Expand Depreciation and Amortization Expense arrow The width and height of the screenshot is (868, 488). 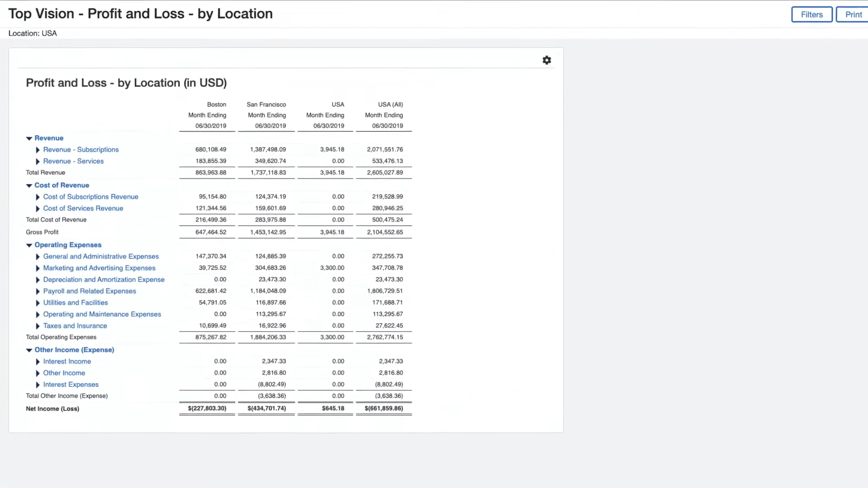coord(38,280)
